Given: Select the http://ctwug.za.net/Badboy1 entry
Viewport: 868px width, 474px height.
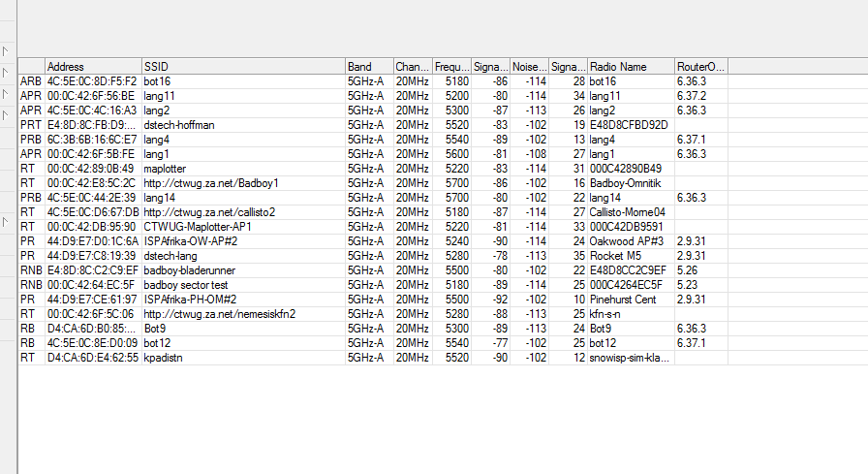Looking at the screenshot, I should pyautogui.click(x=211, y=183).
